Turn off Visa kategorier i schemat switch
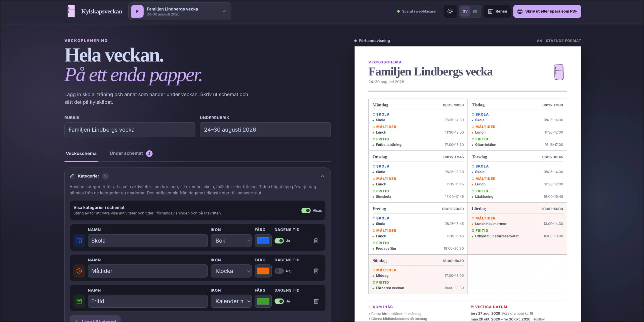Image resolution: width=644 pixels, height=322 pixels. (x=306, y=211)
